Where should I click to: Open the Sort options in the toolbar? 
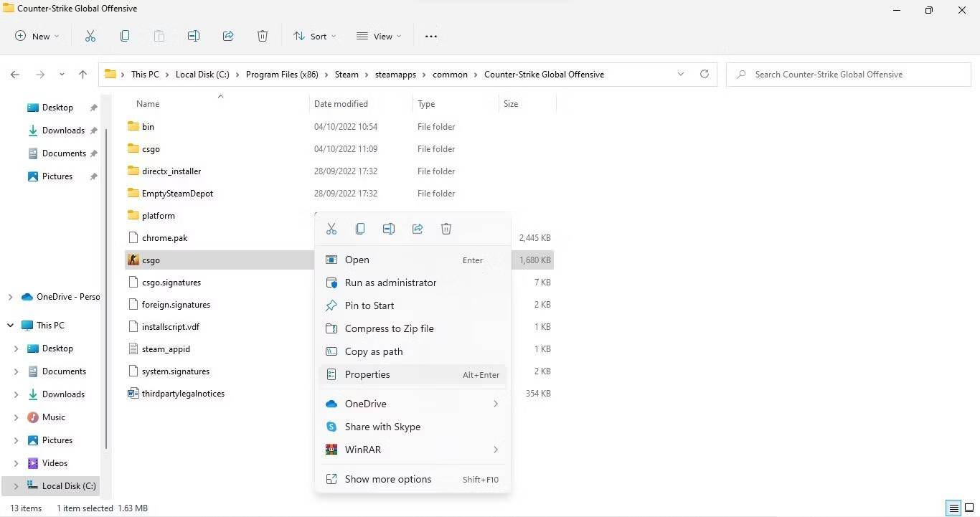pos(314,36)
